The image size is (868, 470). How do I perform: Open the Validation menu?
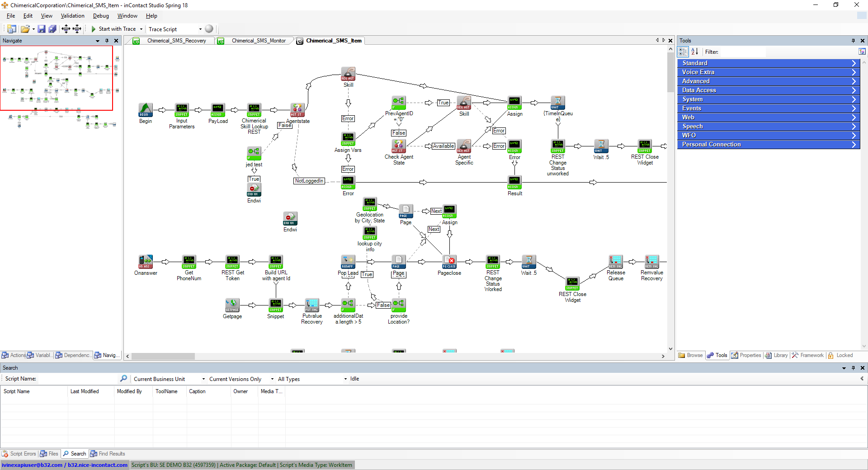[72, 16]
